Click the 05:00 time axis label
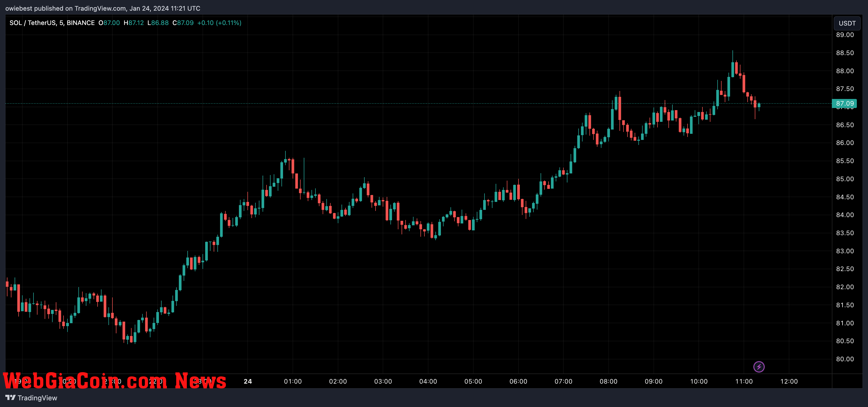 click(x=473, y=381)
